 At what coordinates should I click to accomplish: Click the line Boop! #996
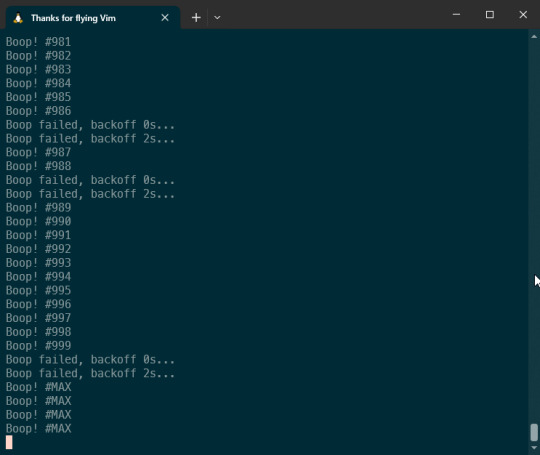click(39, 304)
